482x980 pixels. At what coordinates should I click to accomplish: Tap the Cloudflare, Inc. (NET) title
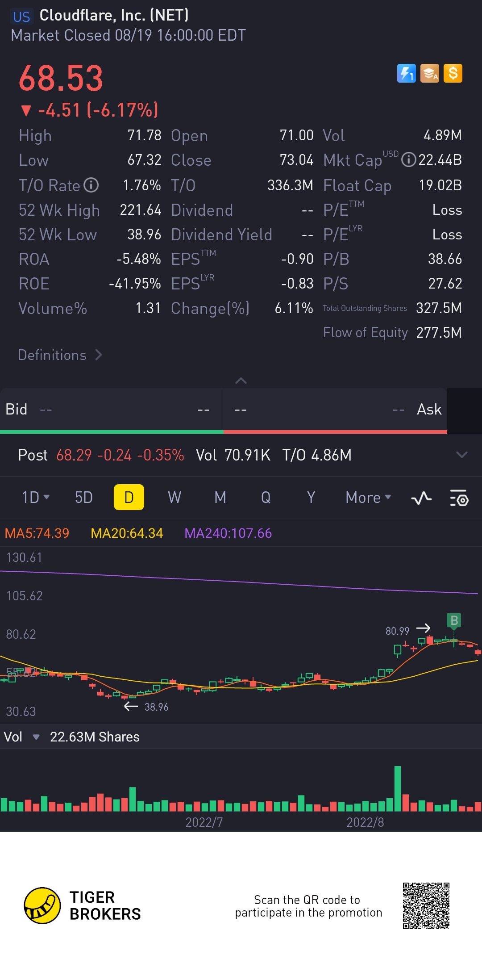(x=114, y=15)
